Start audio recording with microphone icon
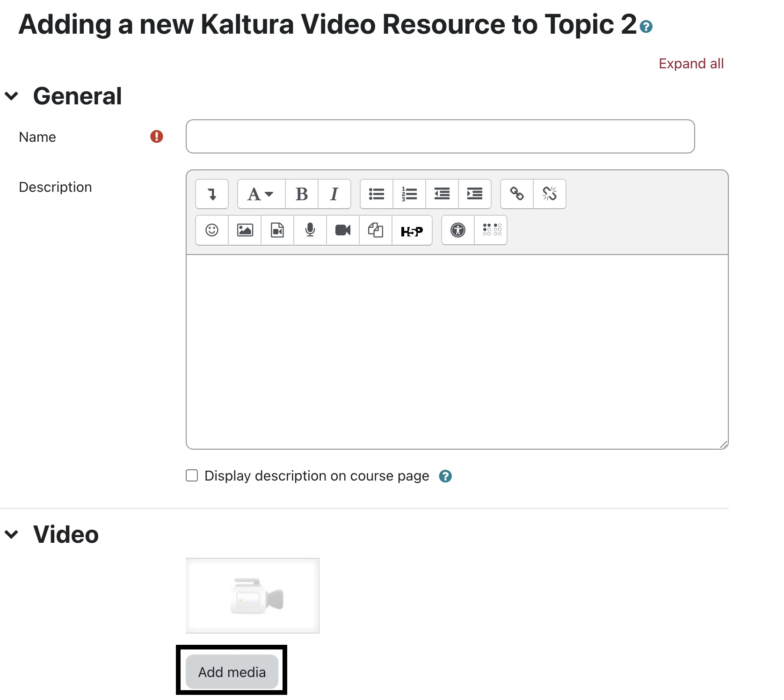Screen dimensions: 784x700 [310, 230]
